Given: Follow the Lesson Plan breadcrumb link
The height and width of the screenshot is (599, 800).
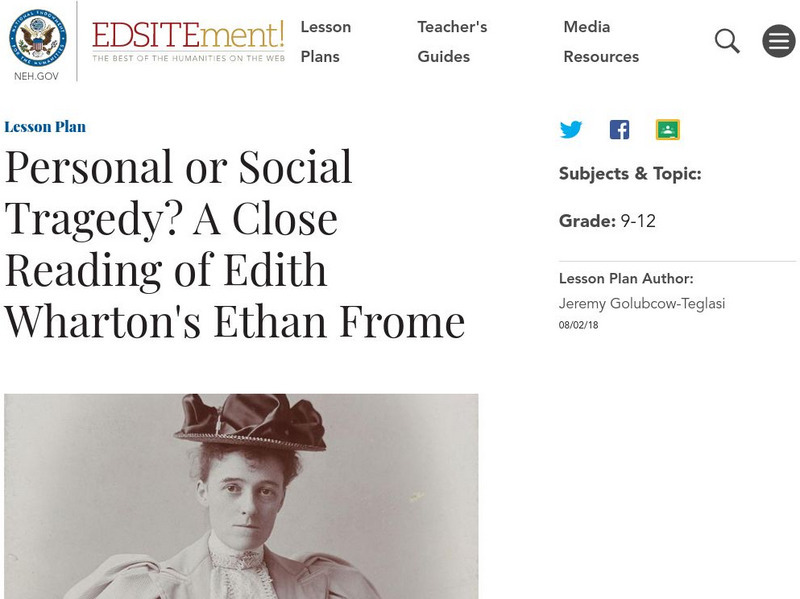Looking at the screenshot, I should coord(45,127).
